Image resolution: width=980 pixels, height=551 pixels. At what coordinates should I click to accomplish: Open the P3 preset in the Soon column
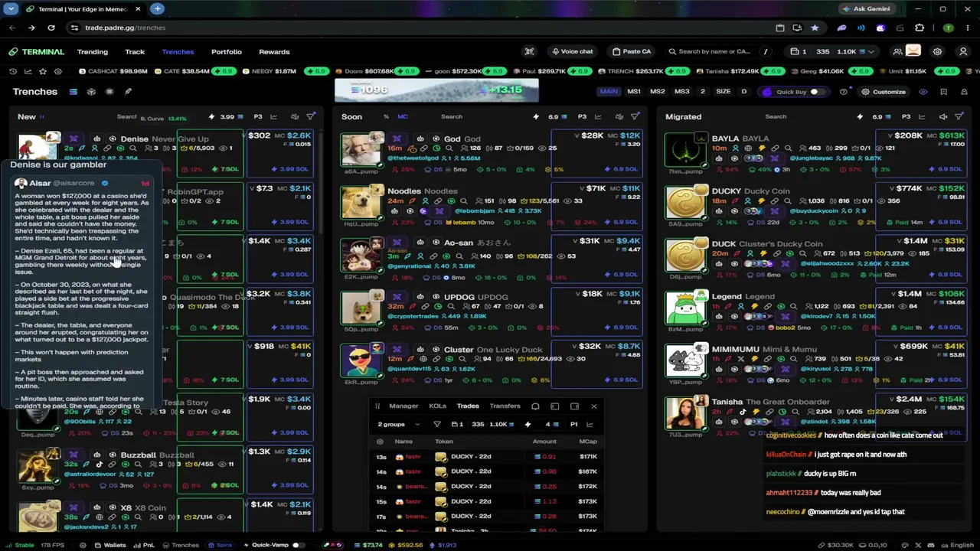point(582,117)
